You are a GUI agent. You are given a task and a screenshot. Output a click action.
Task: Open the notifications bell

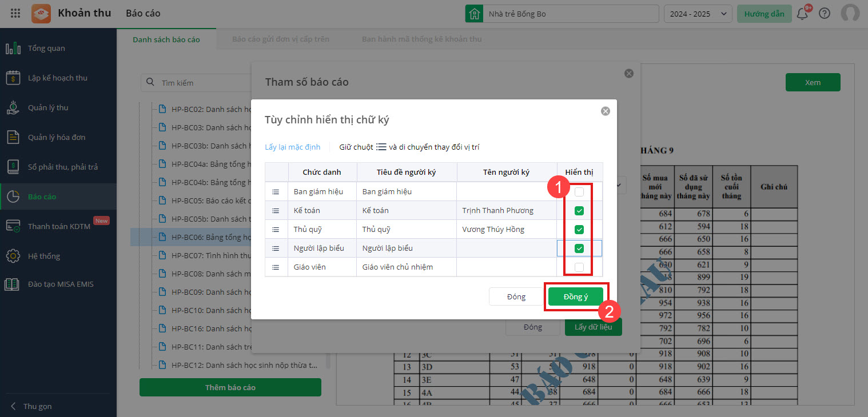(x=803, y=14)
